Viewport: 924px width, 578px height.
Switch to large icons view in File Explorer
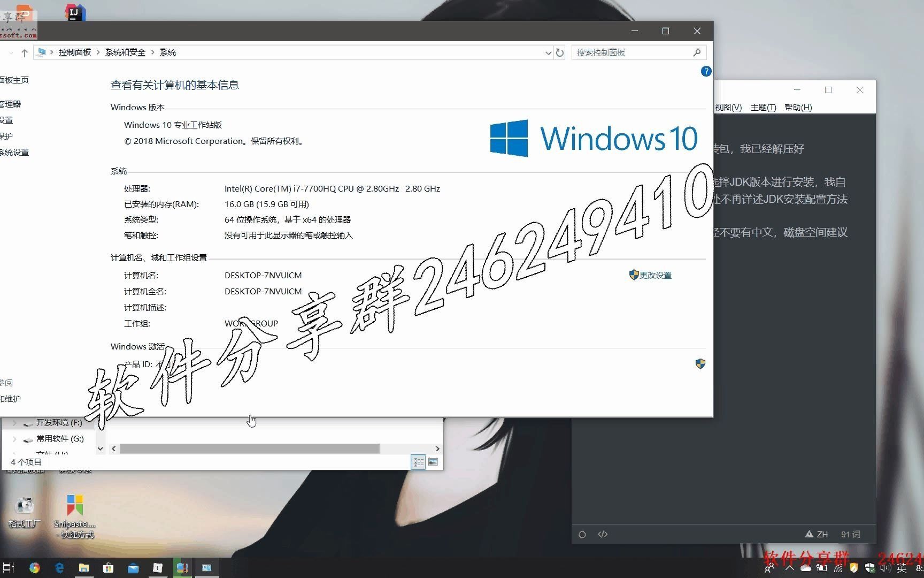coord(433,462)
